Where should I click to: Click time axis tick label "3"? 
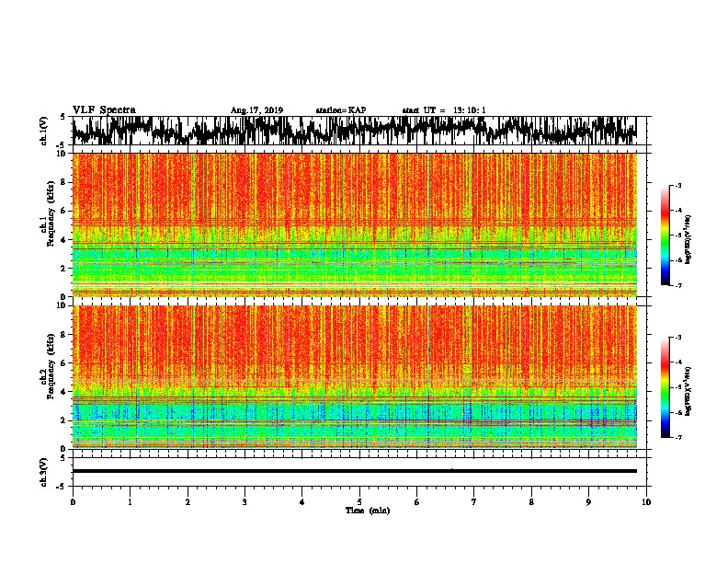[x=245, y=502]
